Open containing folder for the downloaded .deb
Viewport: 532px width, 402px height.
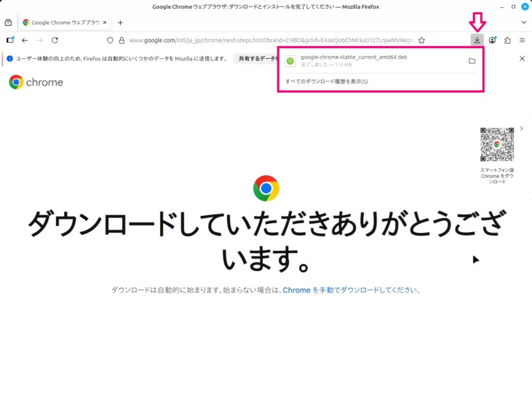pos(472,61)
